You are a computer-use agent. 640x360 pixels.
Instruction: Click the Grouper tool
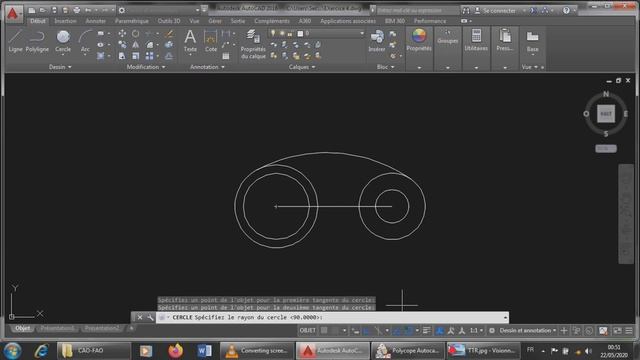pyautogui.click(x=447, y=37)
